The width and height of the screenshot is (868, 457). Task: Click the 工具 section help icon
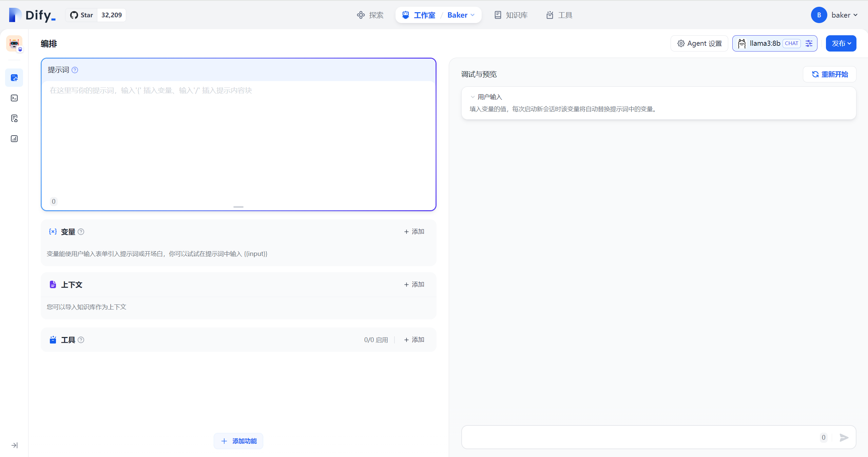tap(81, 340)
